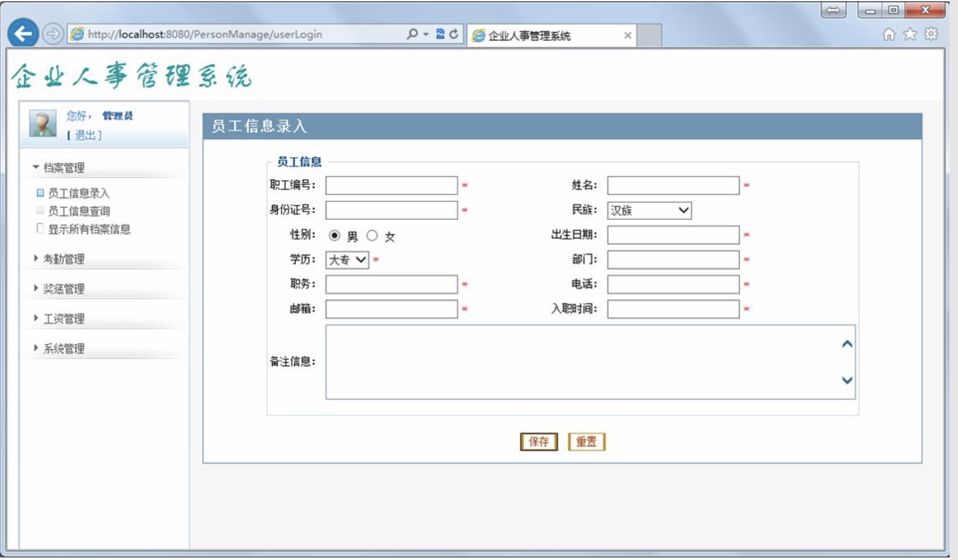Image resolution: width=958 pixels, height=560 pixels.
Task: Open 员工信息查询 in the sidebar
Action: click(x=79, y=211)
